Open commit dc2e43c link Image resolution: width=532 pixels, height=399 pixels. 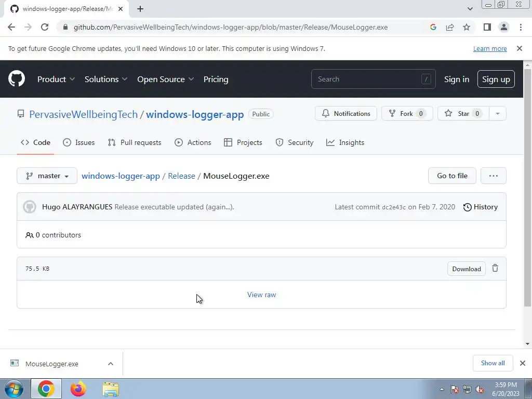pyautogui.click(x=394, y=207)
